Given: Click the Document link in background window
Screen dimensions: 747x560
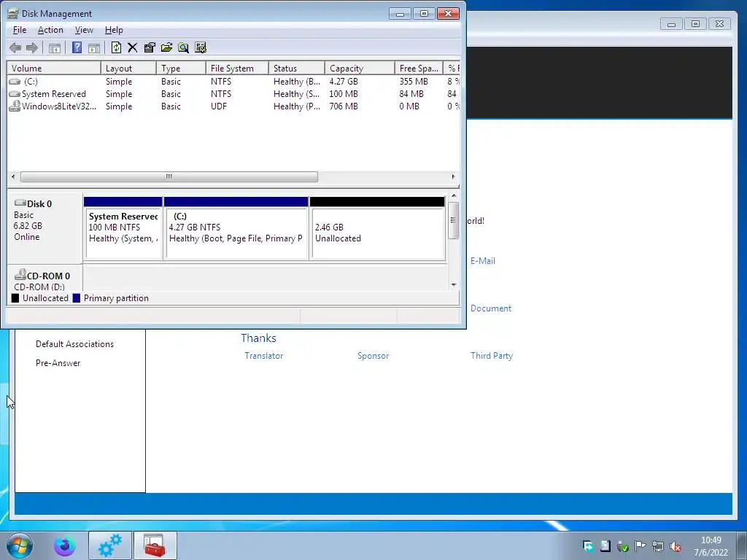Looking at the screenshot, I should tap(491, 308).
